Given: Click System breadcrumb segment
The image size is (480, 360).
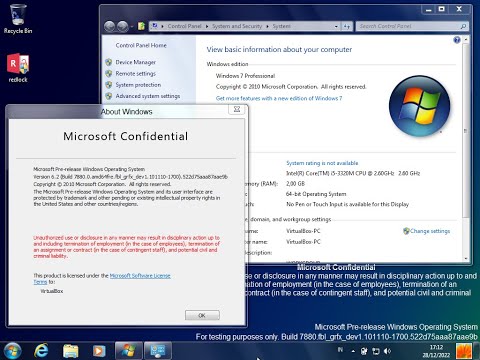Looking at the screenshot, I should (x=282, y=26).
